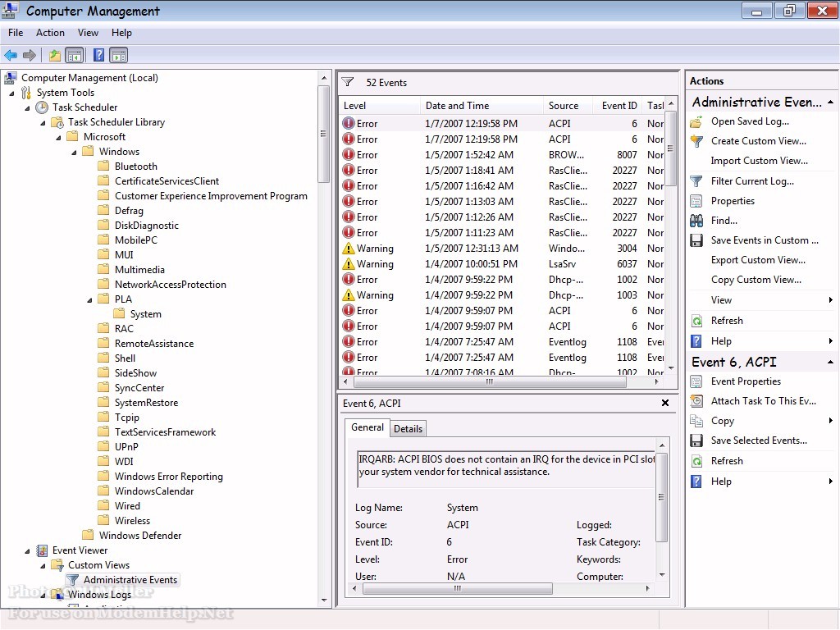Collapse the Windows folder node
Image resolution: width=840 pixels, height=630 pixels.
[74, 152]
